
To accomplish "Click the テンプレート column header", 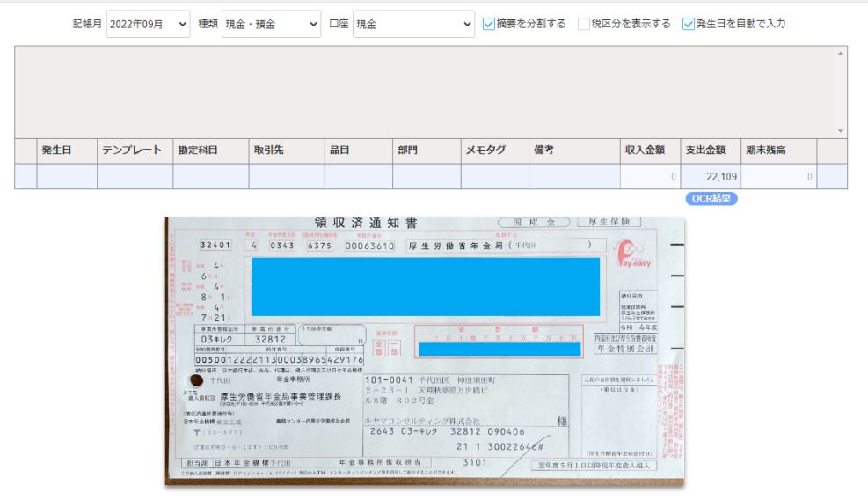I will tap(135, 151).
